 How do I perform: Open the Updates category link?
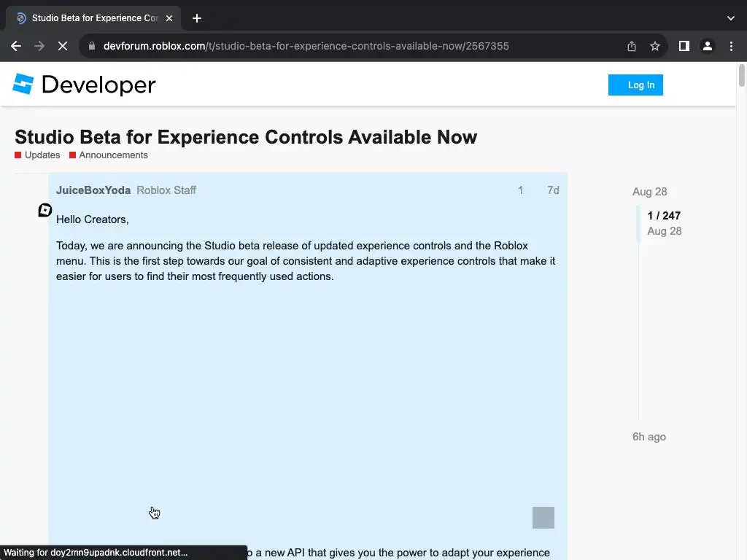[x=42, y=155]
